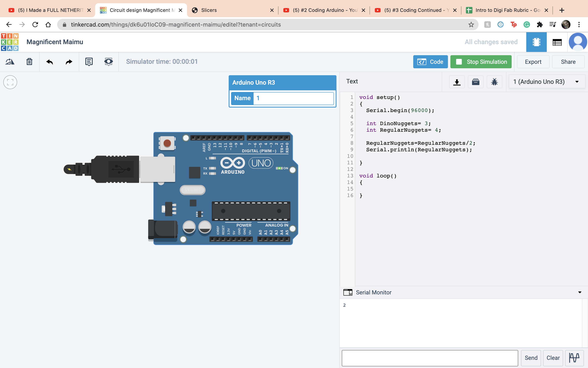Click the Arduino Uno R3 panel header
The height and width of the screenshot is (368, 588).
(x=282, y=83)
